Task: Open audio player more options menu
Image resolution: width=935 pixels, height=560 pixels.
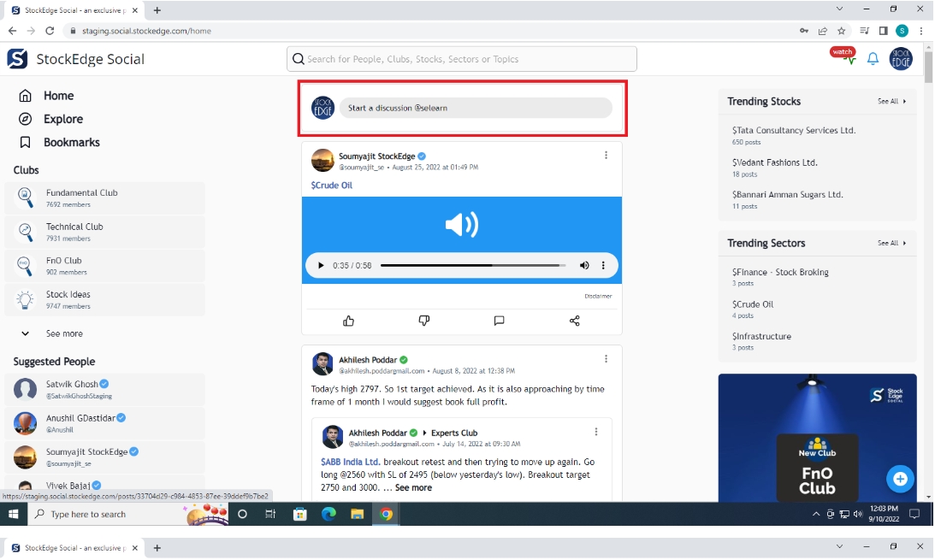Action: click(x=603, y=266)
